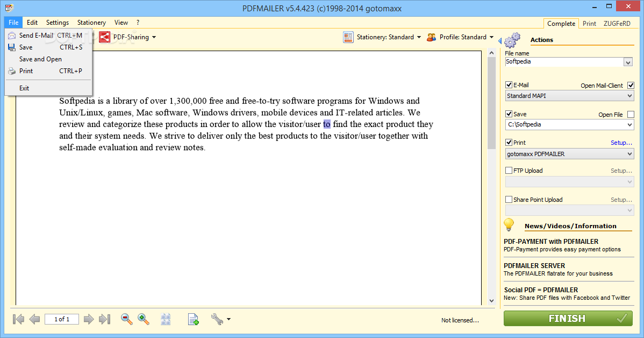Viewport: 644px width, 338px height.
Task: Click the Print Setup... link
Action: point(621,143)
